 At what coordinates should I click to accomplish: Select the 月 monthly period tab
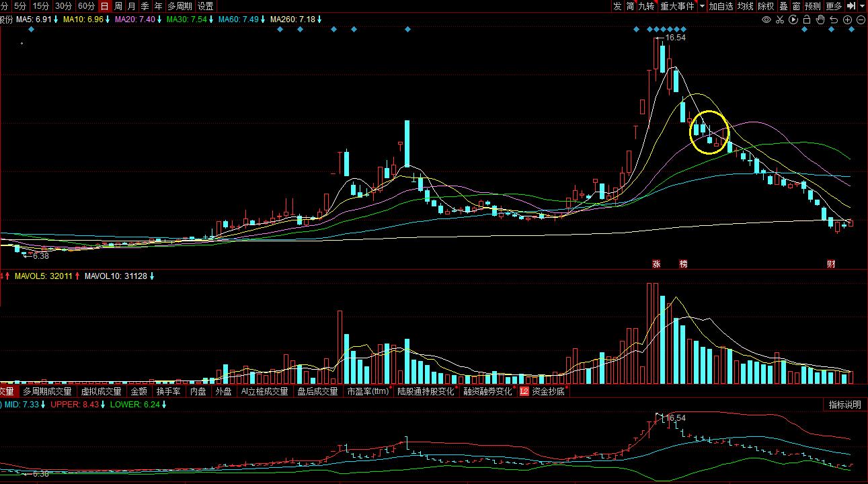pos(132,6)
